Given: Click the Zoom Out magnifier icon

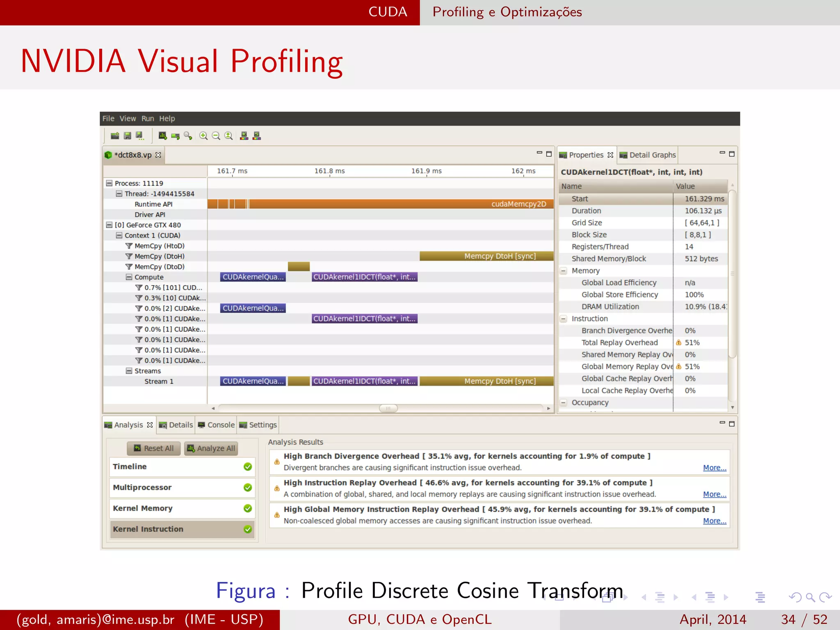Looking at the screenshot, I should click(x=216, y=136).
